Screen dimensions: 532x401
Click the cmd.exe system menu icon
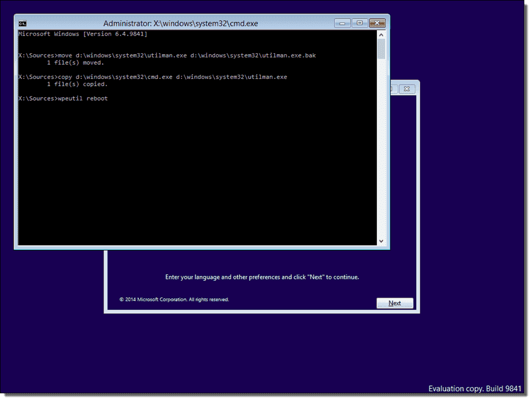[x=22, y=23]
